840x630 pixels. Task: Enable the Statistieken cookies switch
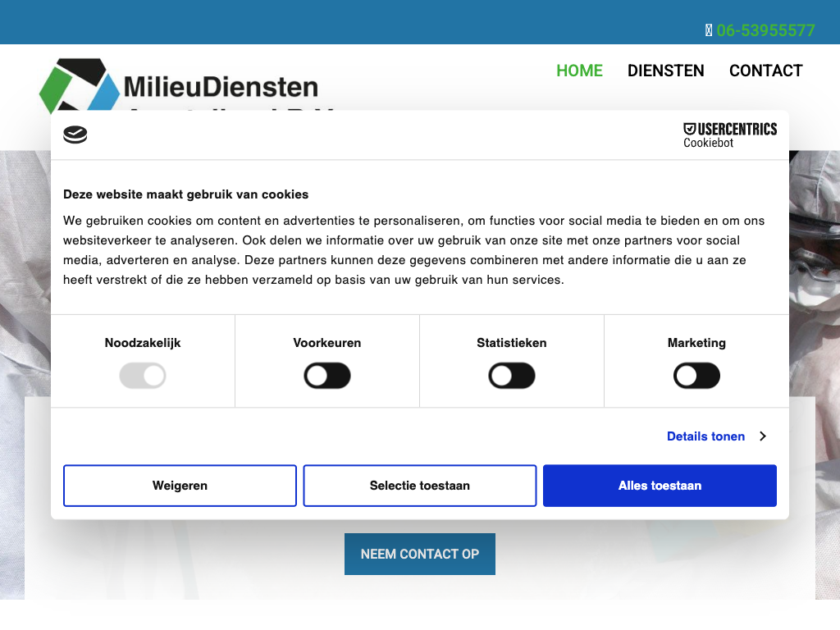(x=512, y=377)
